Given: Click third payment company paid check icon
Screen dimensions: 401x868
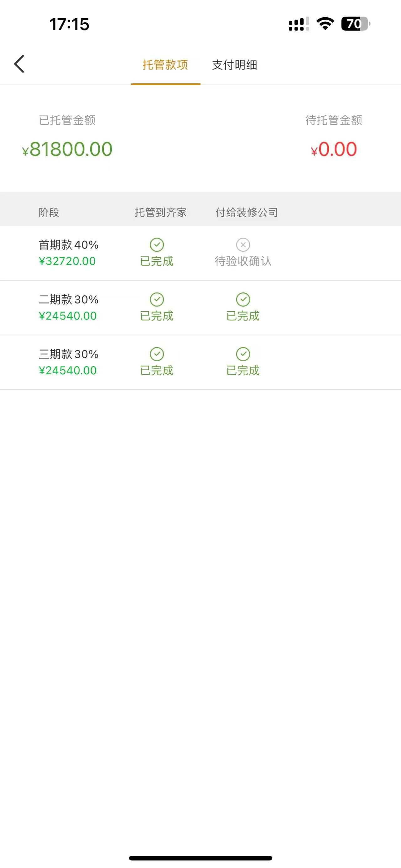Looking at the screenshot, I should coord(243,354).
